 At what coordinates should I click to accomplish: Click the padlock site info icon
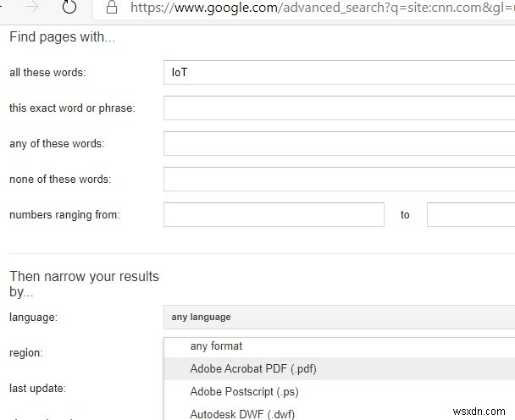click(x=112, y=7)
